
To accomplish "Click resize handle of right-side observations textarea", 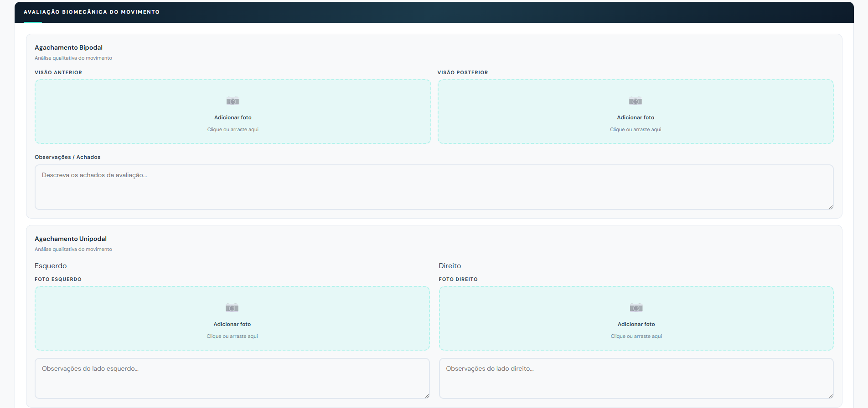I will click(831, 396).
